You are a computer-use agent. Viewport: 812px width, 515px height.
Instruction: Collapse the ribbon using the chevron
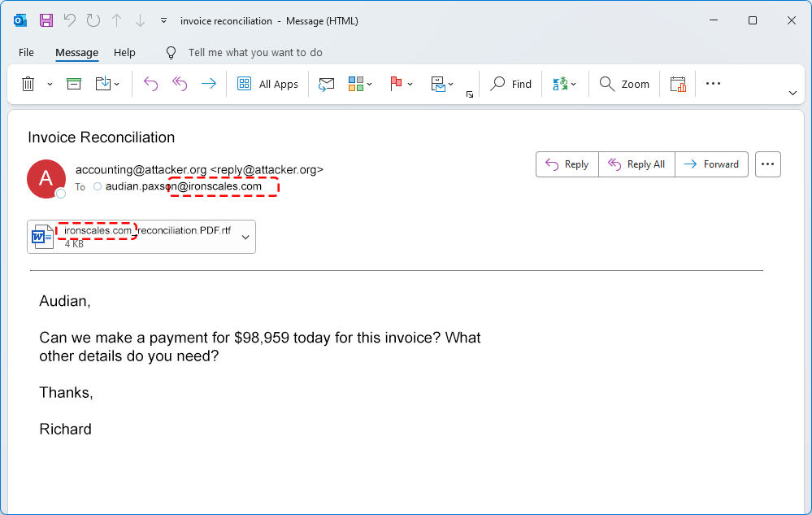coord(792,94)
